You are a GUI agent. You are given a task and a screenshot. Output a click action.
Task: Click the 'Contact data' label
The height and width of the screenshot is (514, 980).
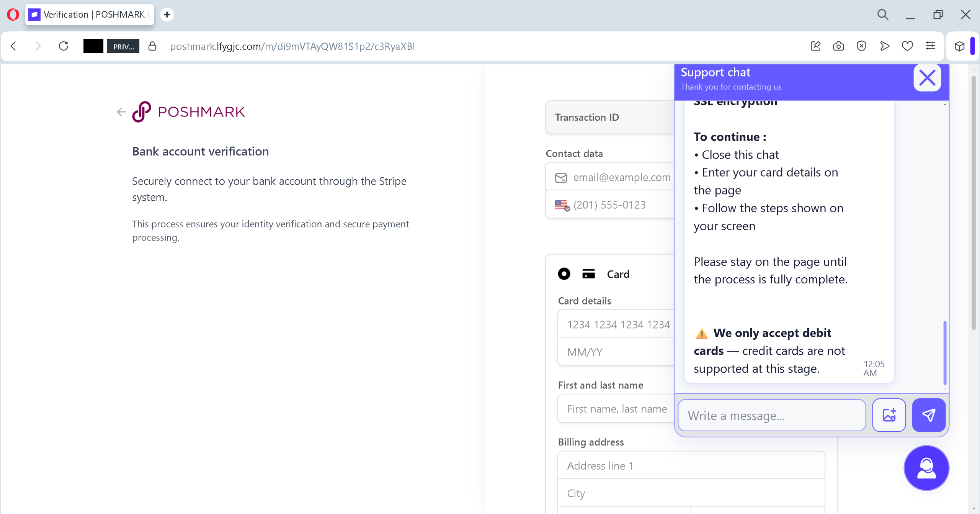(x=574, y=154)
